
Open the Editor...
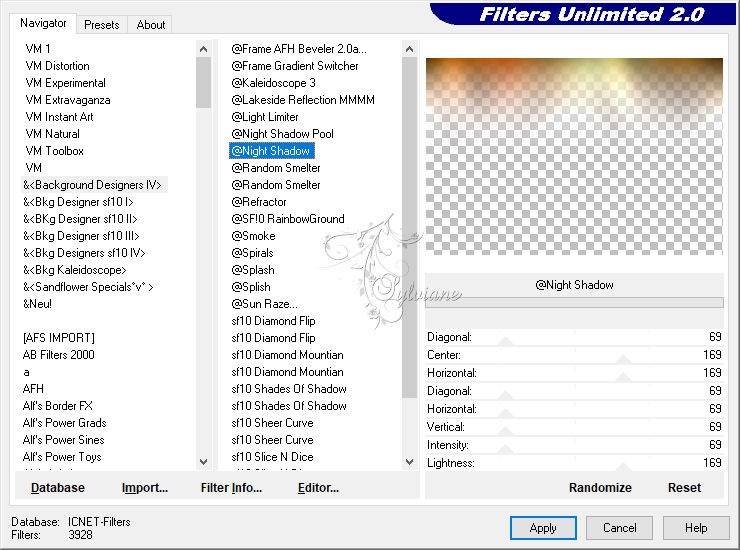[318, 488]
